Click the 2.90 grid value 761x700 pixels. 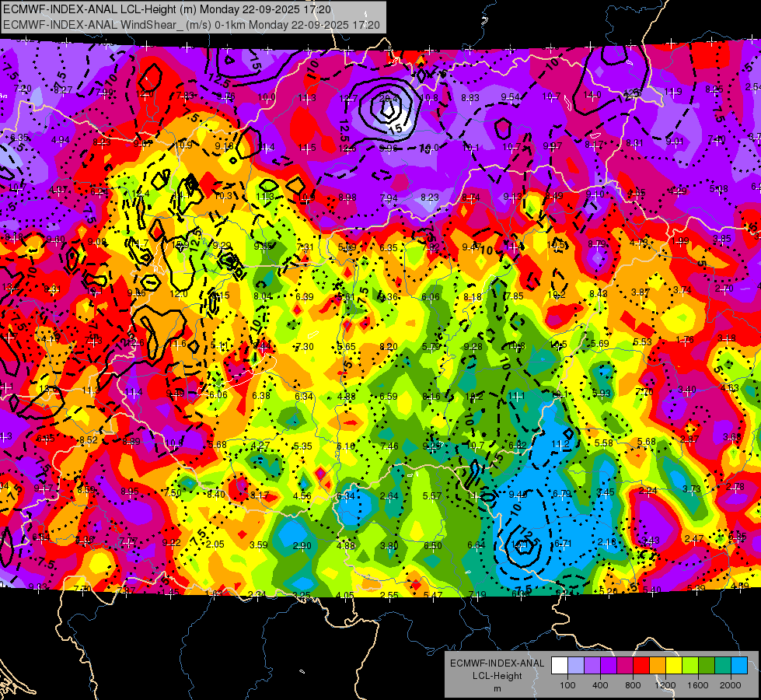[x=302, y=546]
